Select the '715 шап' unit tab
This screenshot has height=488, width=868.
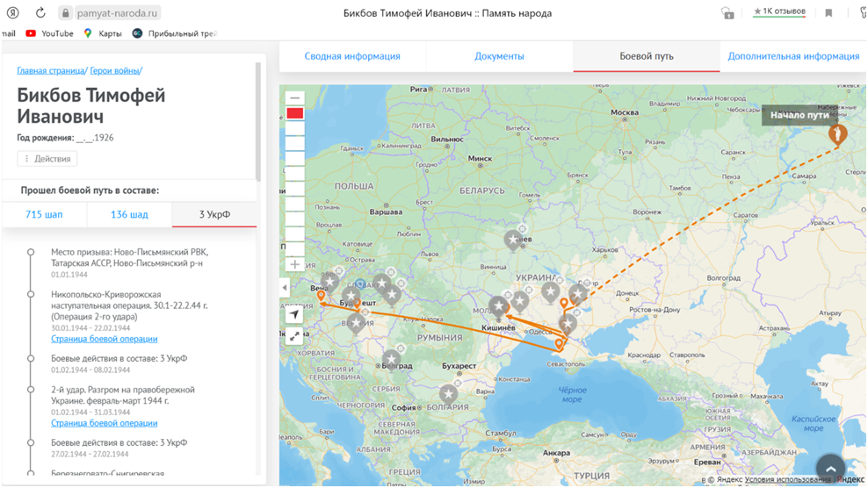(44, 214)
